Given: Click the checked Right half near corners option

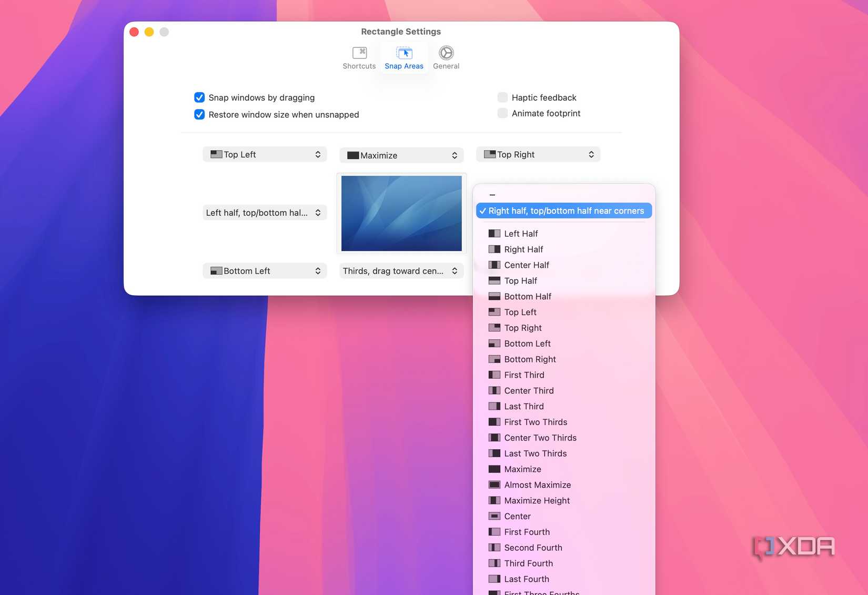Looking at the screenshot, I should (563, 210).
